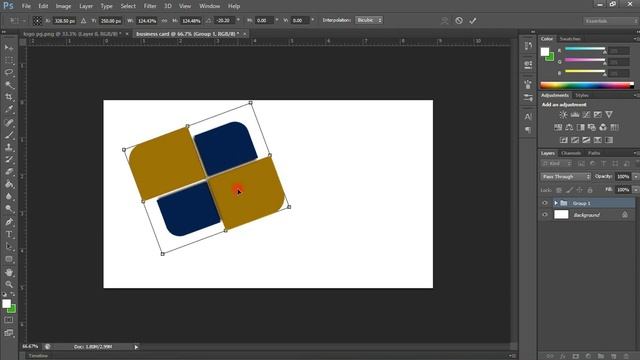Hide the Group 1 layer
Screen dimensions: 640x360
[x=545, y=203]
